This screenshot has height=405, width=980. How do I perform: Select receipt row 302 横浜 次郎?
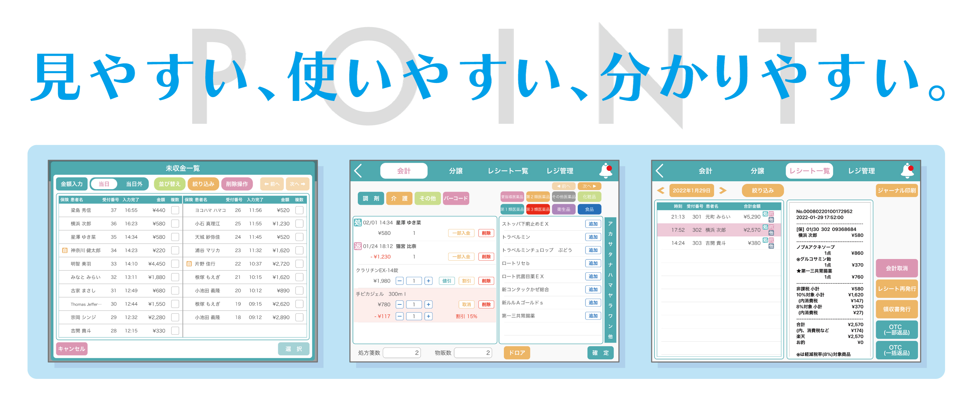(x=719, y=230)
